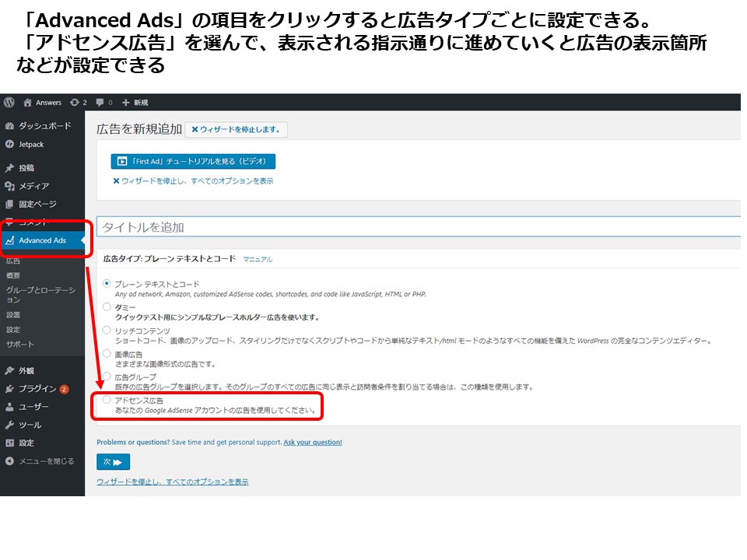
Task: Select the アドセンス広告 radio option
Action: coord(107,400)
